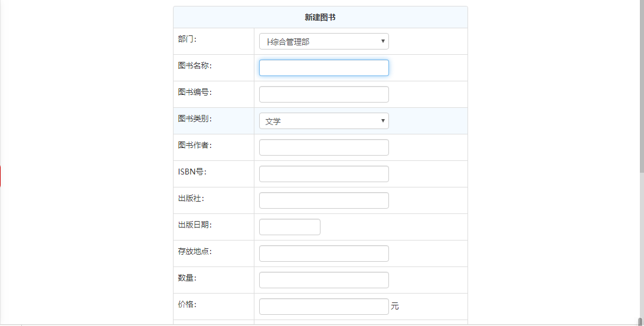The height and width of the screenshot is (326, 644).
Task: Click the 存放地点 location field
Action: [323, 253]
